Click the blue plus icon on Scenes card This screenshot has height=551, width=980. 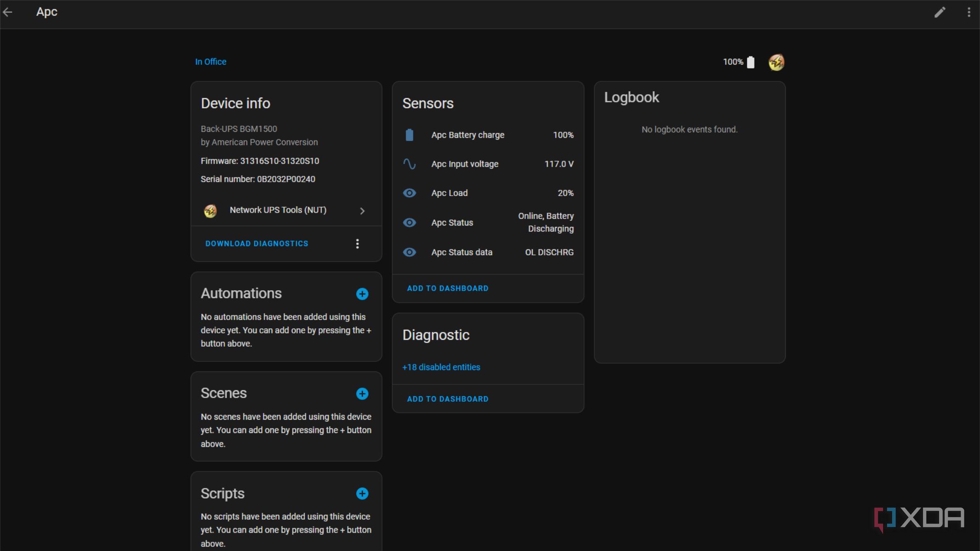point(362,394)
